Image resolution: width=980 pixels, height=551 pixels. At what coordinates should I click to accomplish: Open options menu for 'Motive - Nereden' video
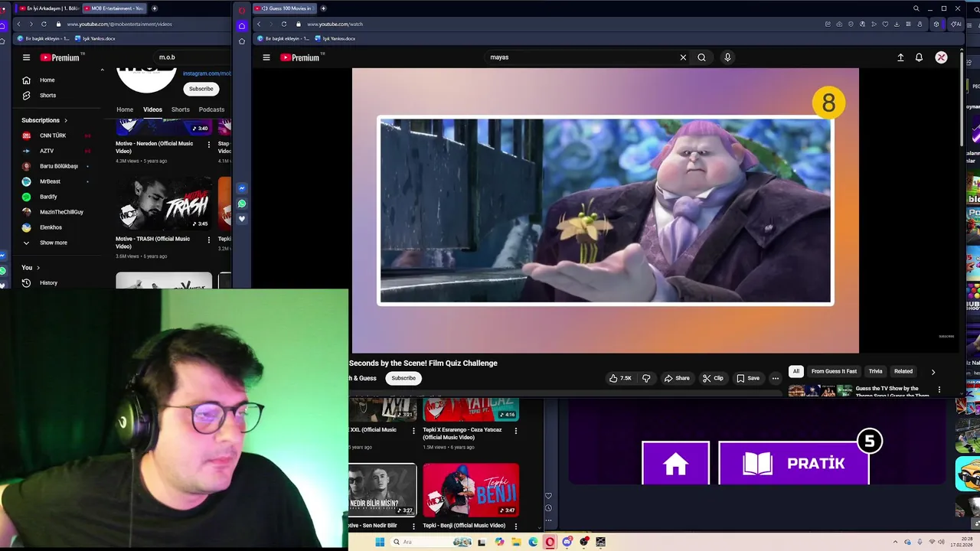pyautogui.click(x=209, y=145)
